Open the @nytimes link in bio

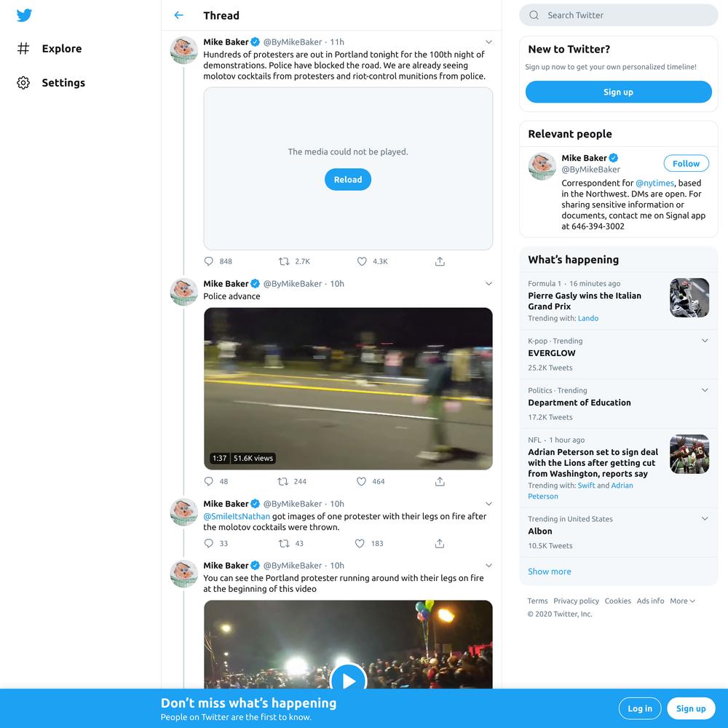(x=654, y=183)
